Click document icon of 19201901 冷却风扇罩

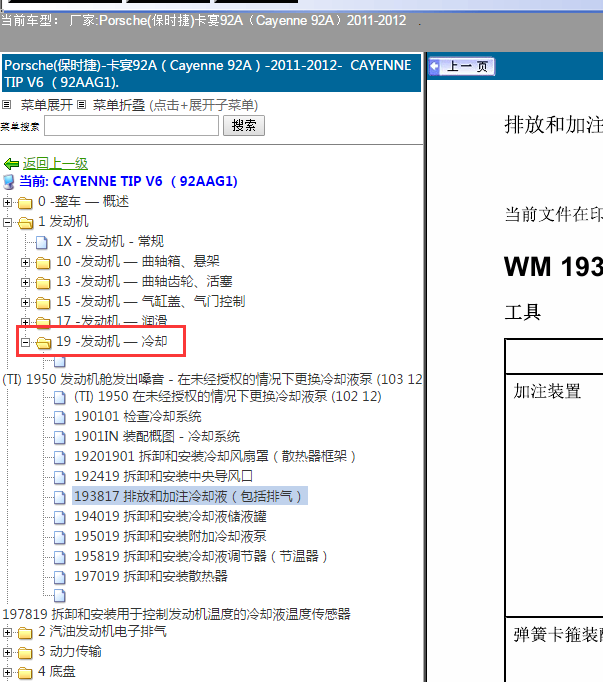(x=60, y=457)
